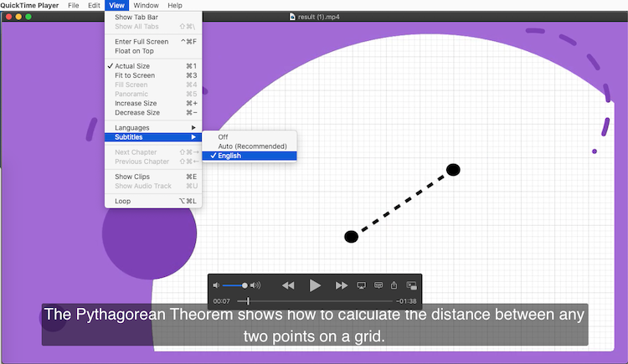Screen dimensions: 628x364
Task: Open the File menu
Action: 74,5
